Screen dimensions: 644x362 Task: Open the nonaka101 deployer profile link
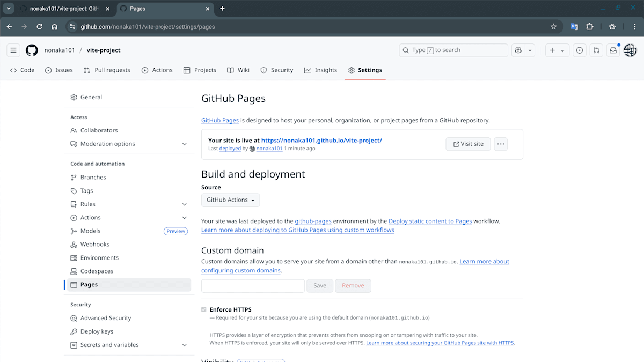point(269,149)
